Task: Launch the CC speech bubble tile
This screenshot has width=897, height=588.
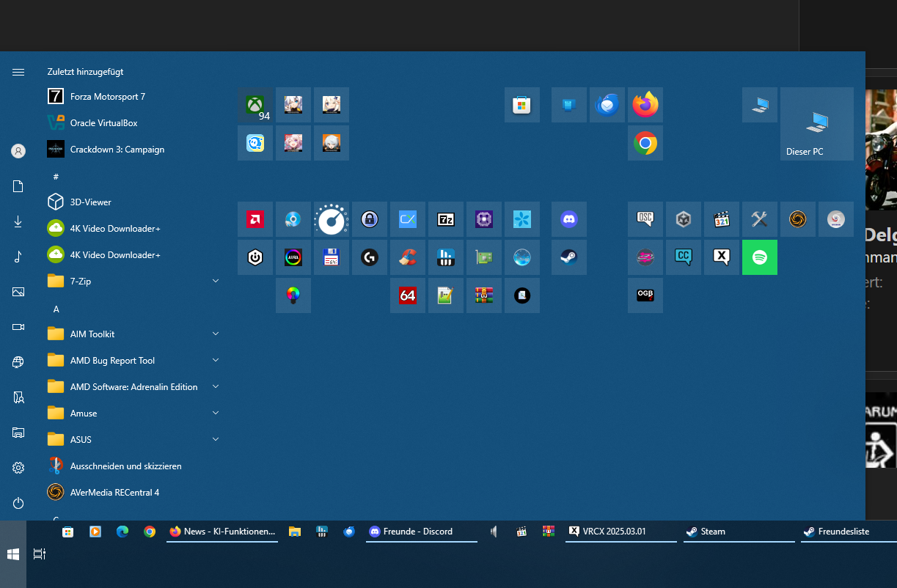Action: click(x=684, y=257)
